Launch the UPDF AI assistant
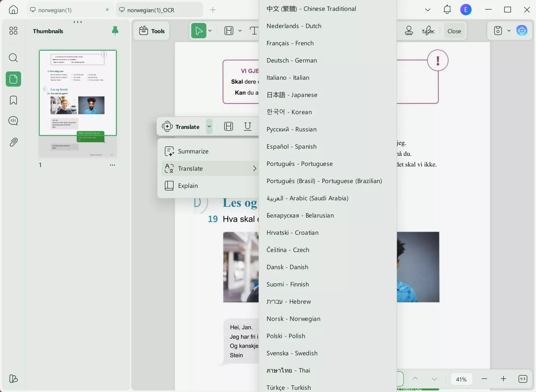The height and width of the screenshot is (392, 536). click(522, 31)
